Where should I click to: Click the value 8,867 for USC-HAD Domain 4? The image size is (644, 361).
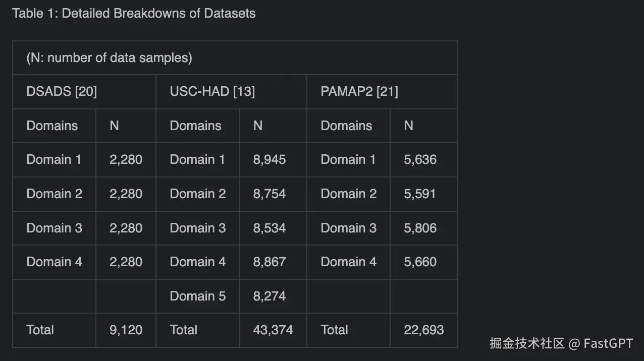click(270, 262)
